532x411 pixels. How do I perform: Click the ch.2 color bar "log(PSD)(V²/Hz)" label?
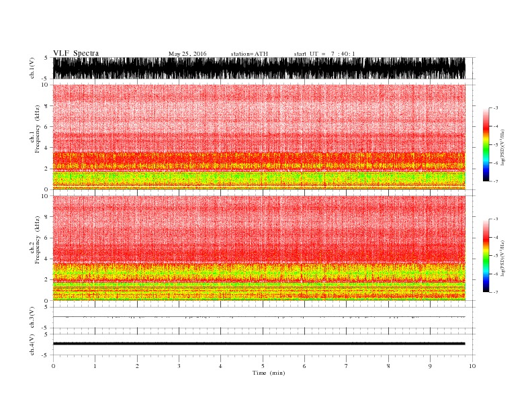click(x=502, y=258)
